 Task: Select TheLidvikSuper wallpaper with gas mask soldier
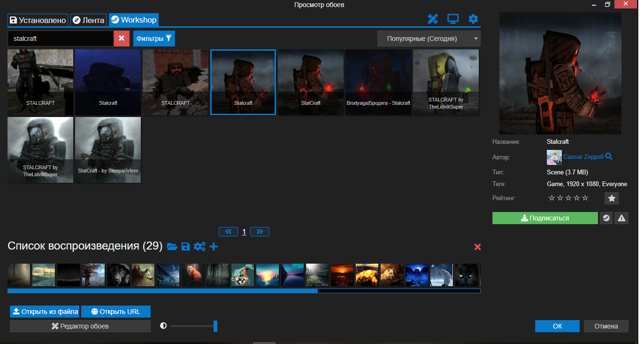pos(40,150)
